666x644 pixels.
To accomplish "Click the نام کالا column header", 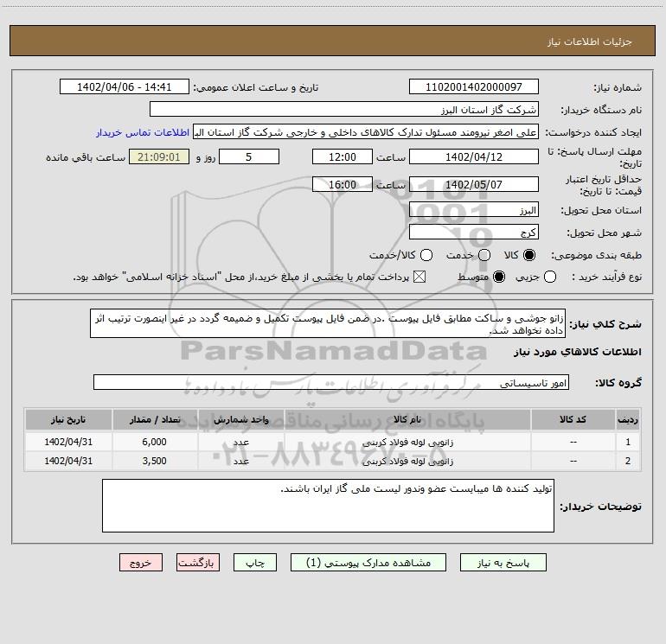I will click(x=407, y=419).
